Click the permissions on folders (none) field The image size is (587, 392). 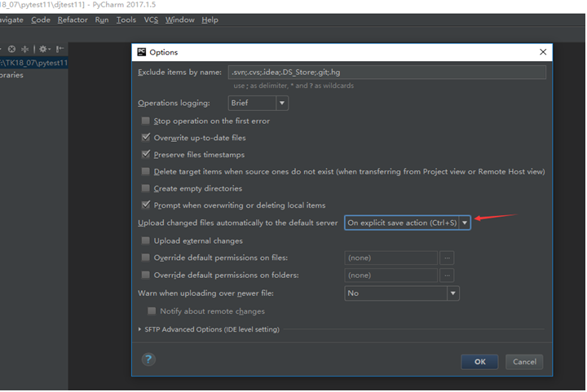click(x=391, y=275)
